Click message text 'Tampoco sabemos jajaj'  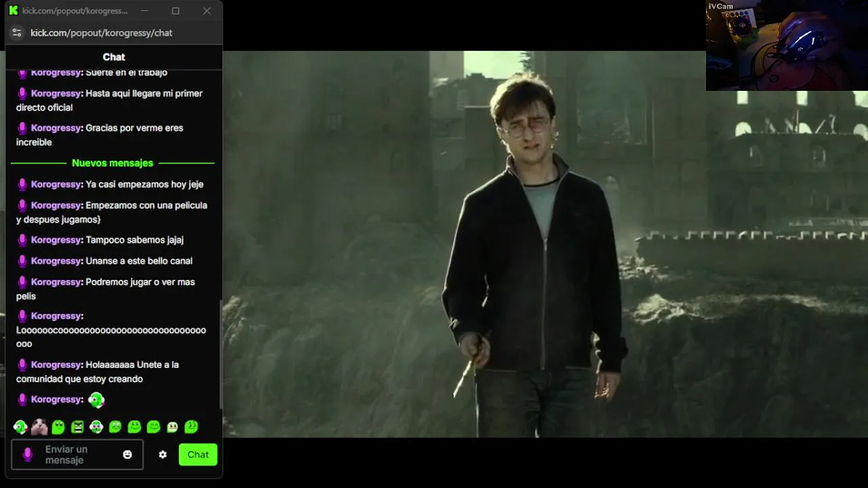coord(134,240)
